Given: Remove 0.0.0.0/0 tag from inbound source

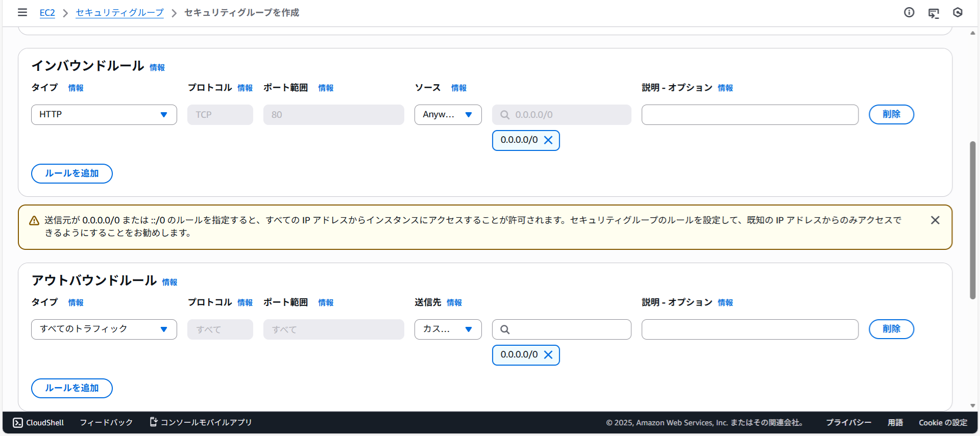Looking at the screenshot, I should pos(548,140).
